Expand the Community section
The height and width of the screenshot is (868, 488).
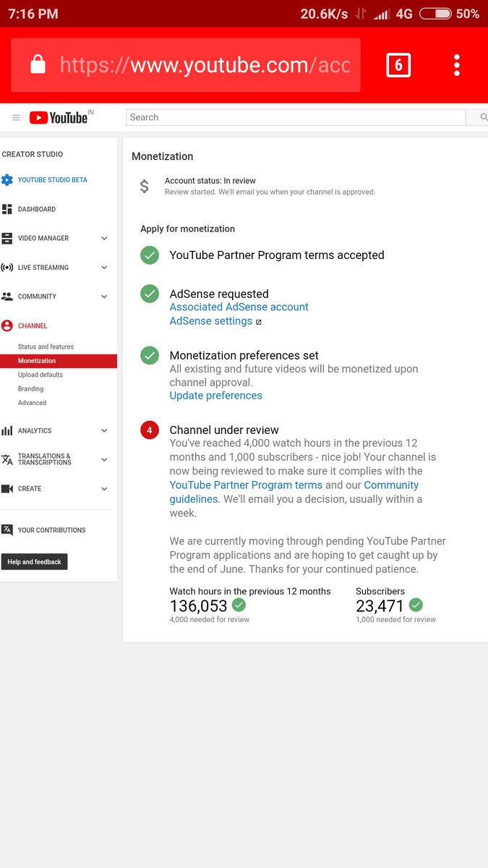click(x=104, y=297)
